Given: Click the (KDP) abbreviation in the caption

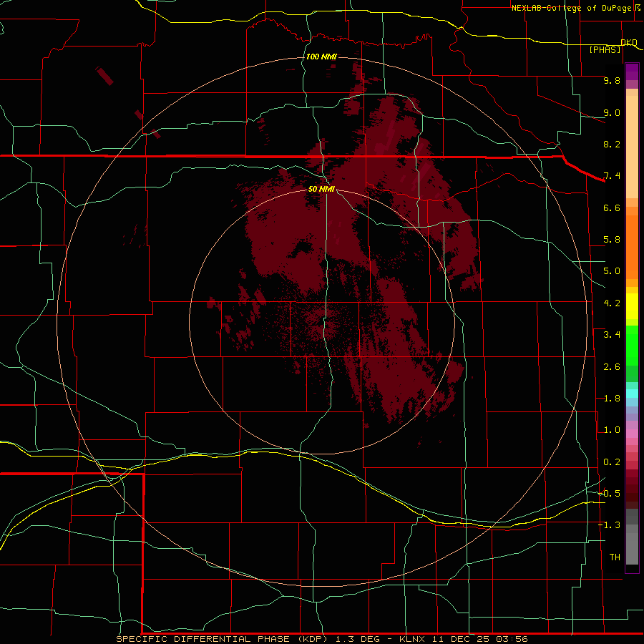Looking at the screenshot, I should pyautogui.click(x=313, y=639).
